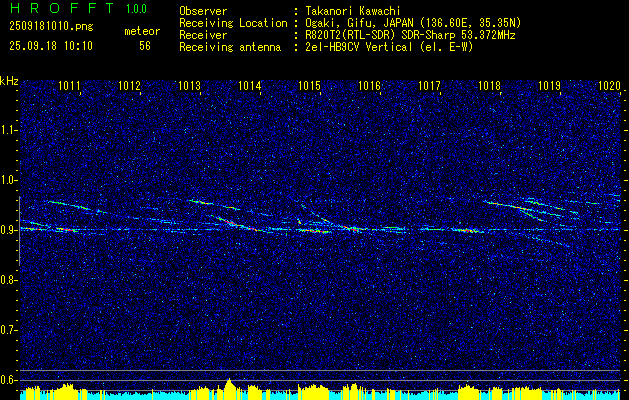
Task: Click the 1014 time marker
Action: tap(250, 85)
